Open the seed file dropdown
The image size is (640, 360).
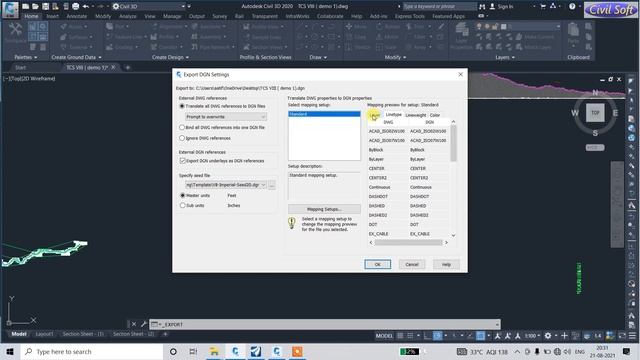226,185
